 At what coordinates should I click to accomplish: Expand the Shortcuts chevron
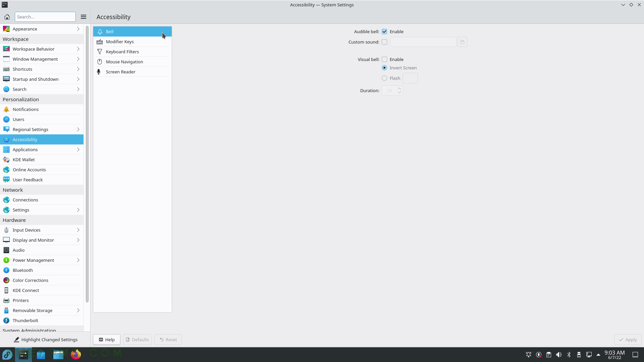click(78, 69)
